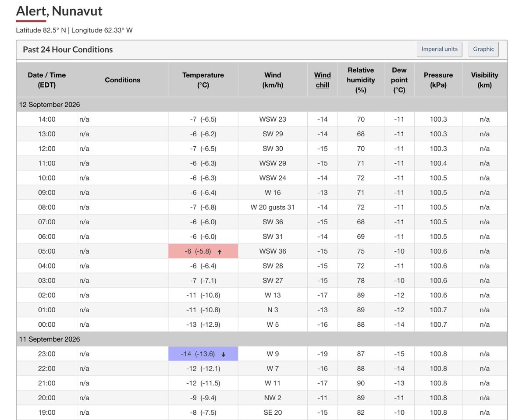The height and width of the screenshot is (420, 526).
Task: Click pressure 100.4 in the 11:00 row
Action: [x=438, y=163]
